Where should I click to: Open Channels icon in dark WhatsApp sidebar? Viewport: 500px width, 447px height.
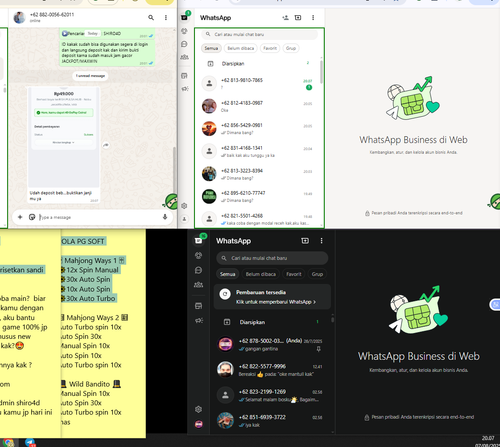199,270
